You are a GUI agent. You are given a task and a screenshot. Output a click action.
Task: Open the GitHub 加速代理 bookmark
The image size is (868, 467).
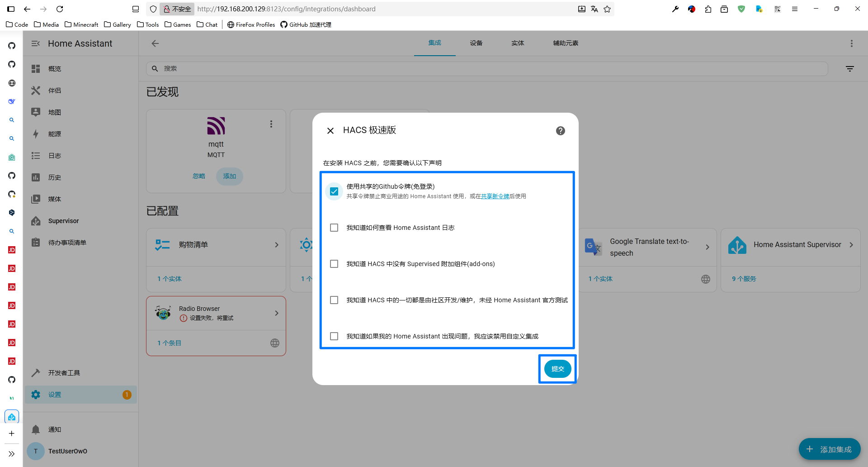pyautogui.click(x=306, y=24)
